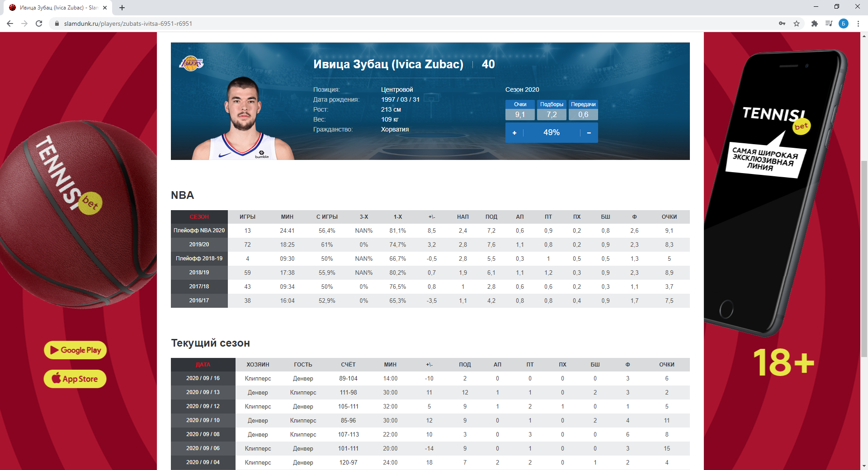Click the Lakers team logo
The image size is (868, 470).
click(191, 63)
